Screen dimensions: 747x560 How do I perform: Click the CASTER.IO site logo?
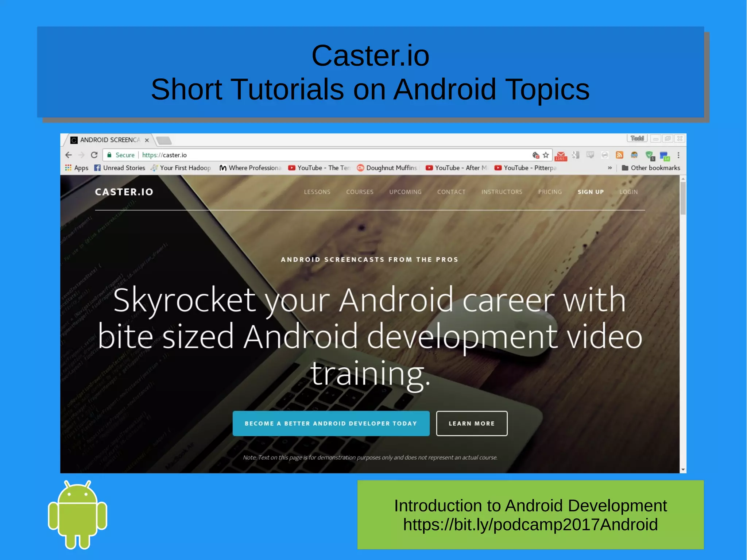(124, 192)
